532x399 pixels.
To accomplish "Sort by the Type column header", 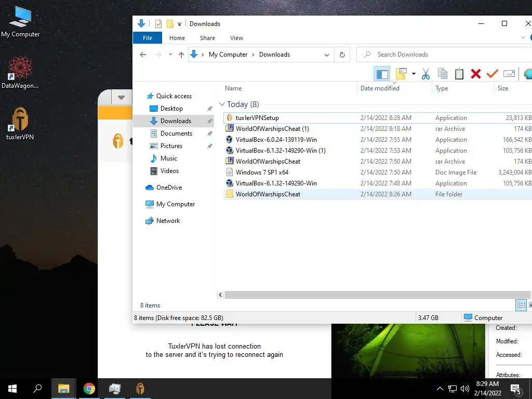I will (x=442, y=88).
